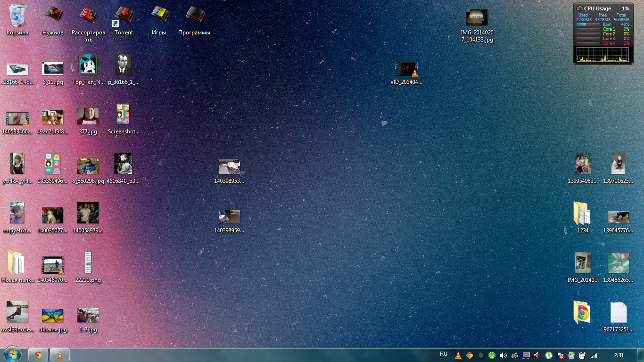Click the Action Center flag tray icon

(560, 355)
